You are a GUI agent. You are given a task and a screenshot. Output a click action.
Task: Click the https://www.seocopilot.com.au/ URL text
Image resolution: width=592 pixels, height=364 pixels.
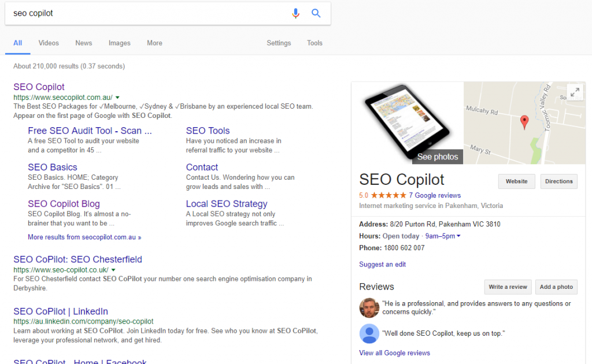tap(63, 97)
